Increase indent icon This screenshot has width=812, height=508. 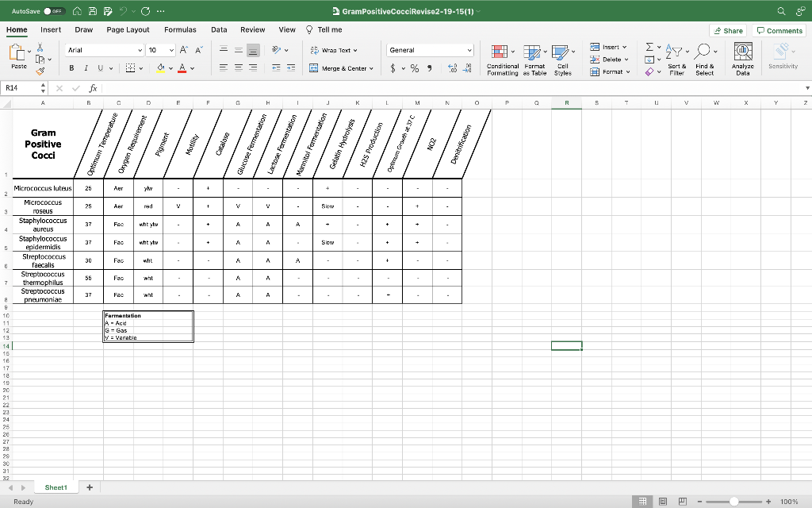pyautogui.click(x=291, y=68)
